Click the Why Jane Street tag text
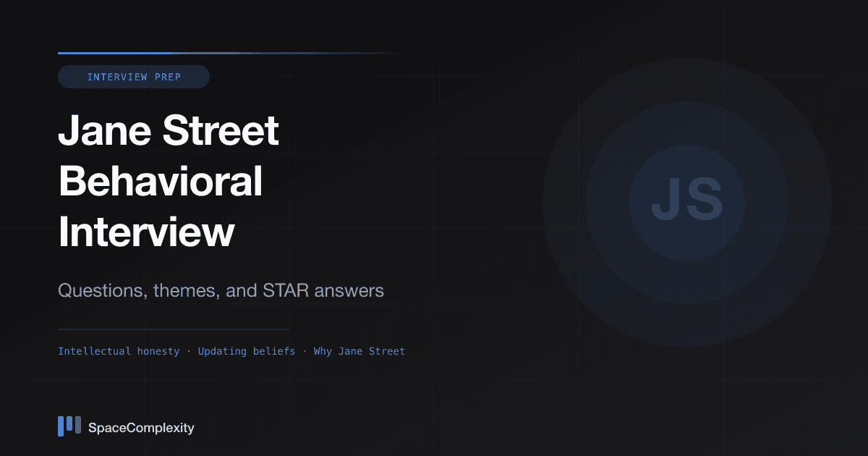The height and width of the screenshot is (456, 868). click(x=359, y=351)
